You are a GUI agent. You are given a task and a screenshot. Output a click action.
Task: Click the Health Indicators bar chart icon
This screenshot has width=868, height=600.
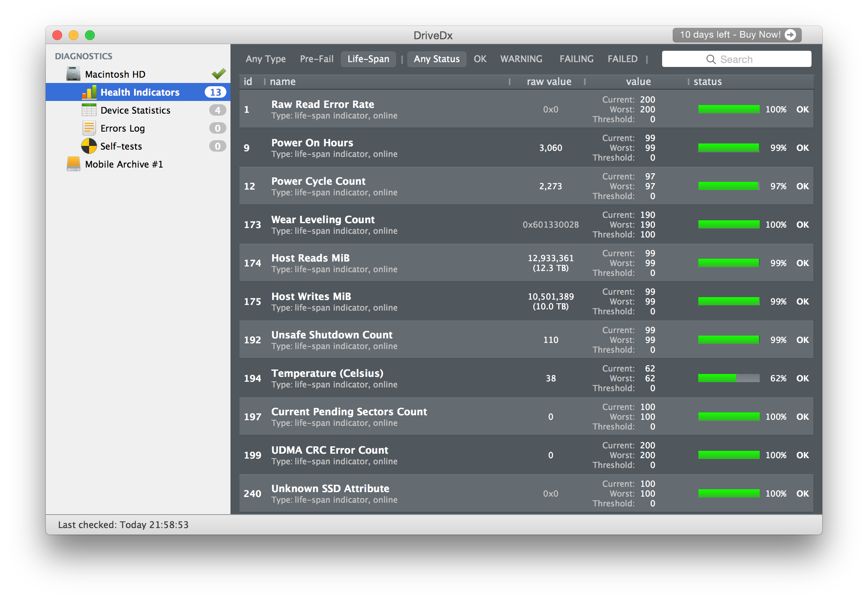pos(89,92)
